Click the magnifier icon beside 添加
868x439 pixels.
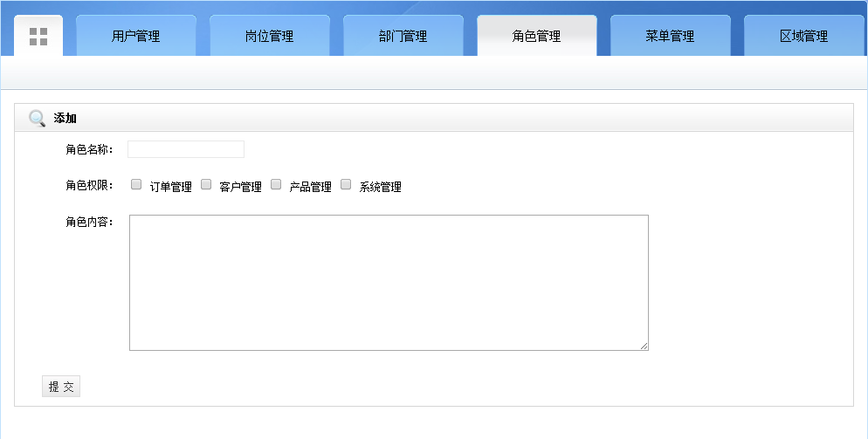pos(37,119)
